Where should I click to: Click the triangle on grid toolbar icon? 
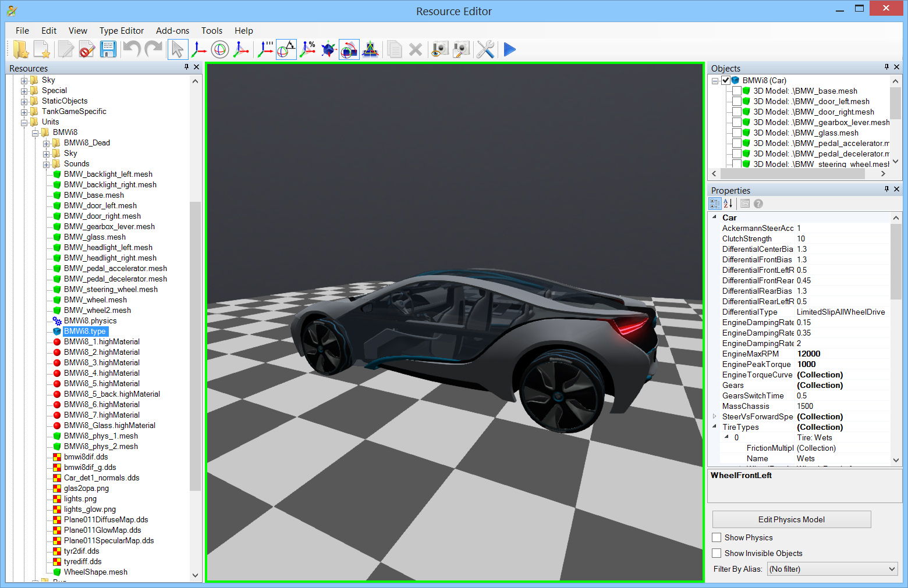pyautogui.click(x=370, y=49)
